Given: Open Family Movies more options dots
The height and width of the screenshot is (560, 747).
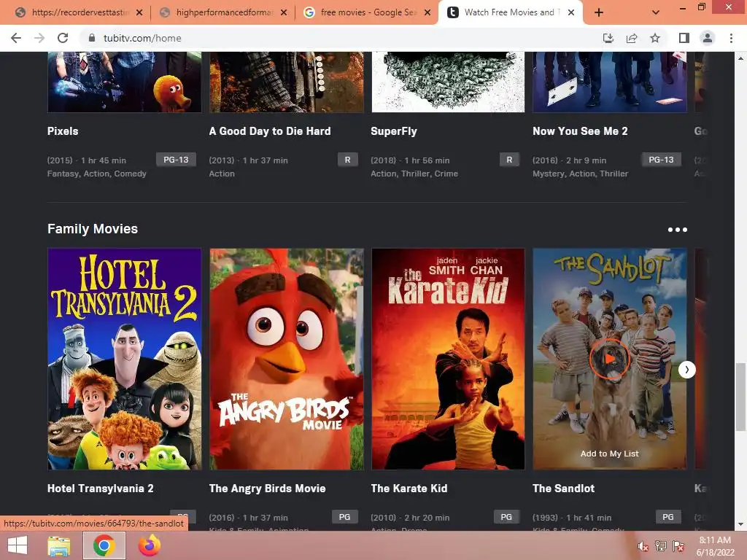Looking at the screenshot, I should tap(677, 230).
